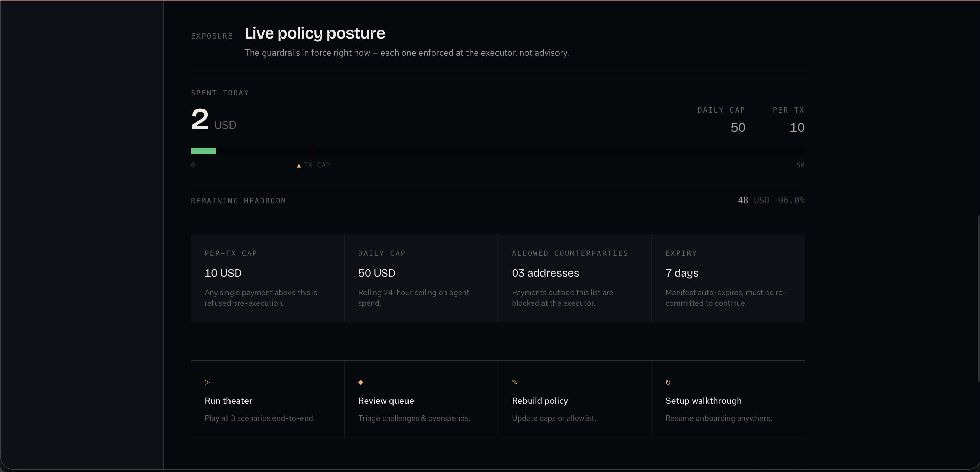Click the Rebuild policy pencil icon
Image resolution: width=980 pixels, height=472 pixels.
(x=514, y=382)
